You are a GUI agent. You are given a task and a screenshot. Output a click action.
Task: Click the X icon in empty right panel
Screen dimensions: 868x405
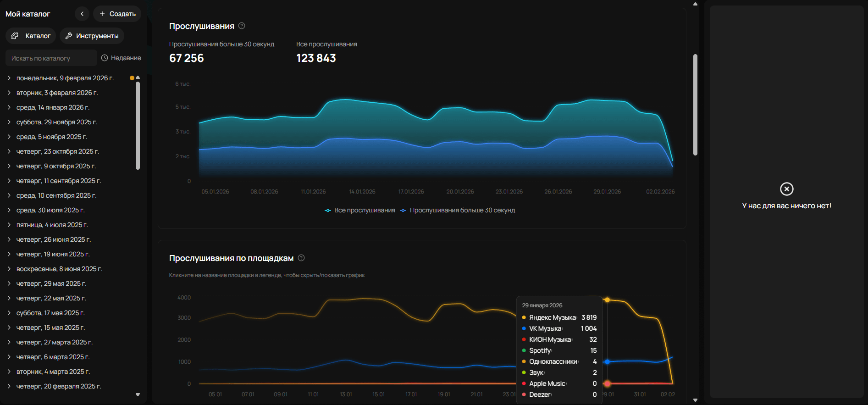pyautogui.click(x=786, y=189)
